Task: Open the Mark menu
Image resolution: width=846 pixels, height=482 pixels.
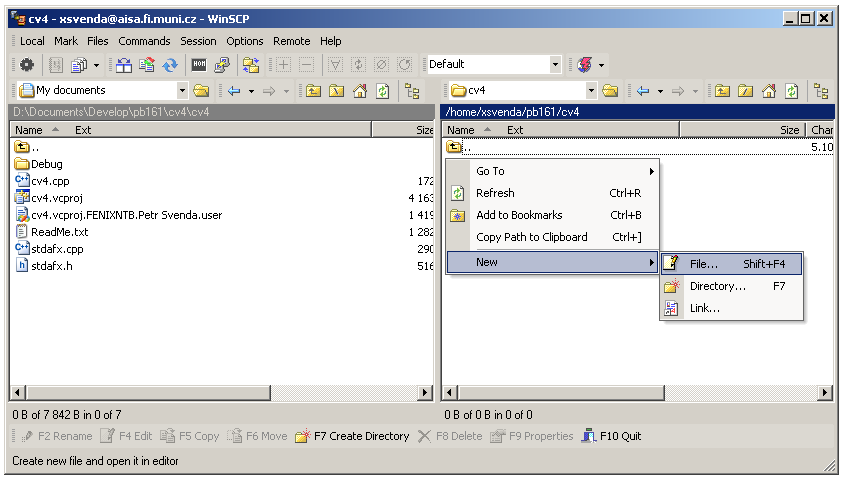Action: [66, 41]
